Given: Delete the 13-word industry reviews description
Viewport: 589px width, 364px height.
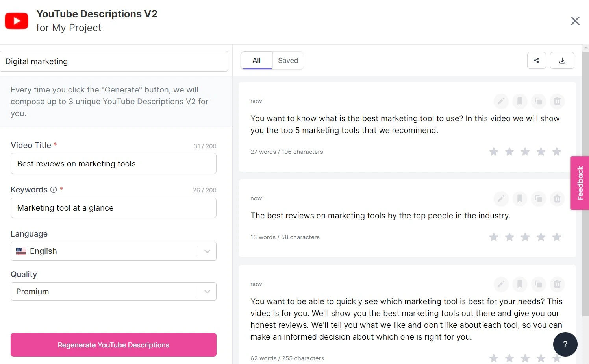Looking at the screenshot, I should pyautogui.click(x=557, y=198).
